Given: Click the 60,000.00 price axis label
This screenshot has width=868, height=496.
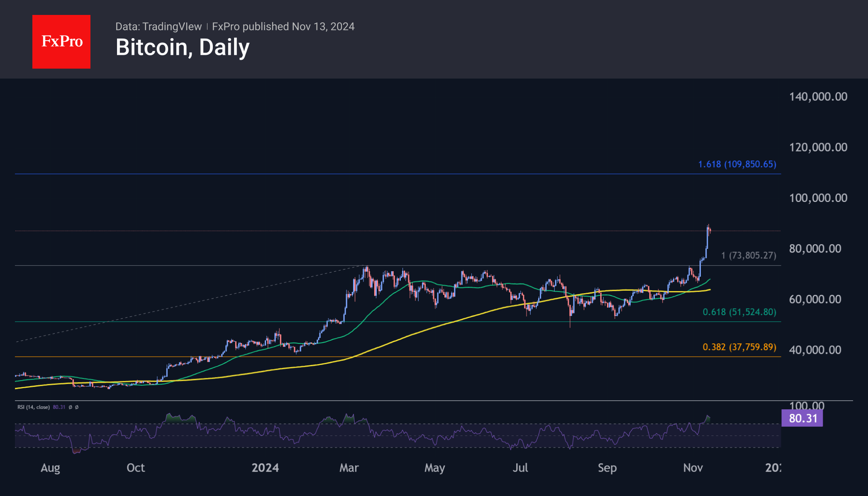Looking at the screenshot, I should pos(815,299).
